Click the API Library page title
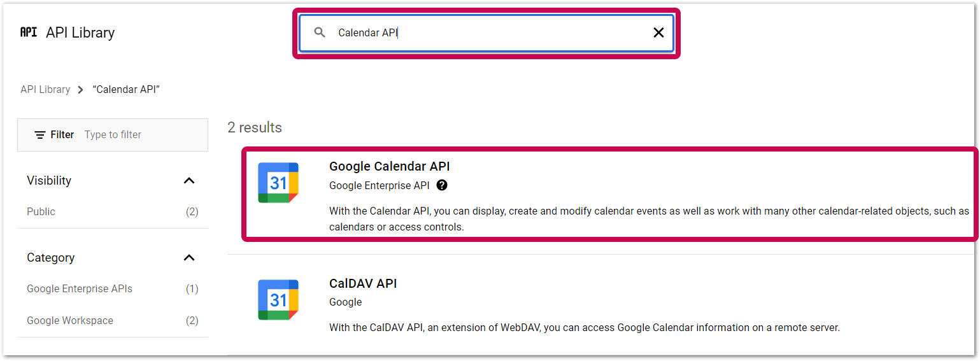The height and width of the screenshot is (361, 980). [80, 32]
